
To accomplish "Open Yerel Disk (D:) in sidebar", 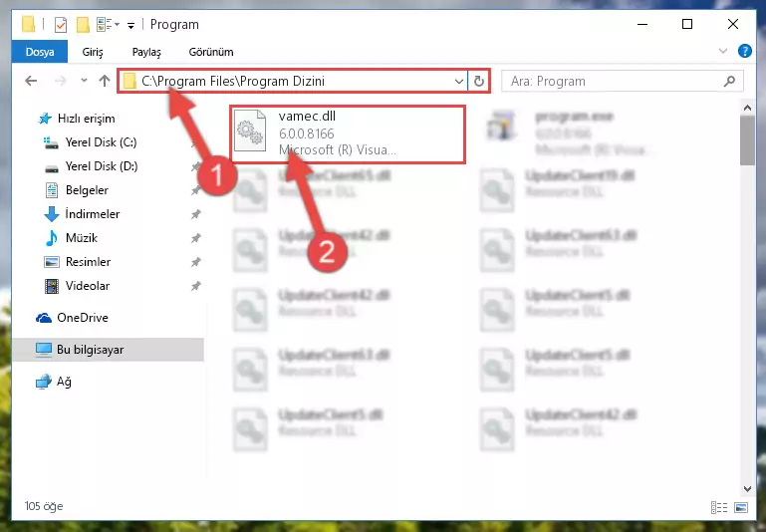I will 102,166.
